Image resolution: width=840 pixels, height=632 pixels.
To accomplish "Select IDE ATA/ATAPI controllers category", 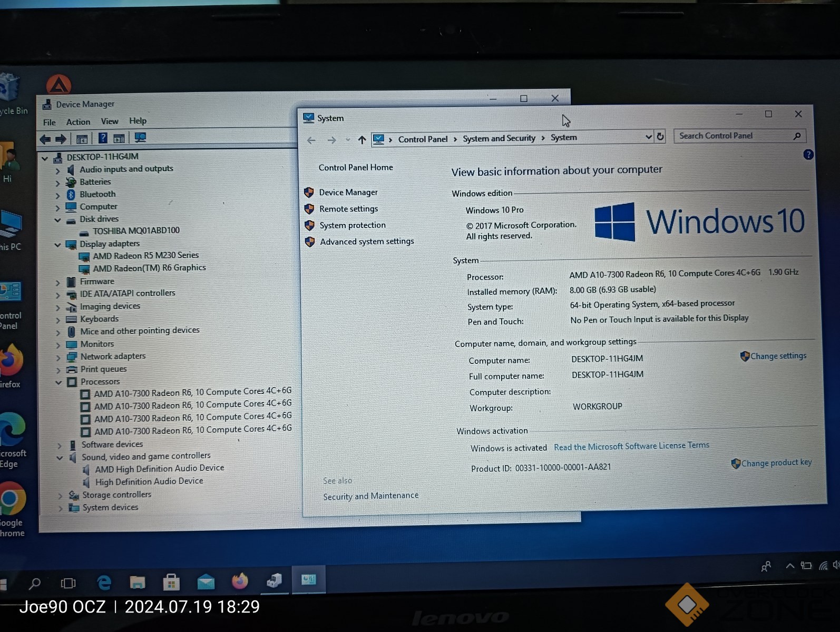I will (x=128, y=293).
